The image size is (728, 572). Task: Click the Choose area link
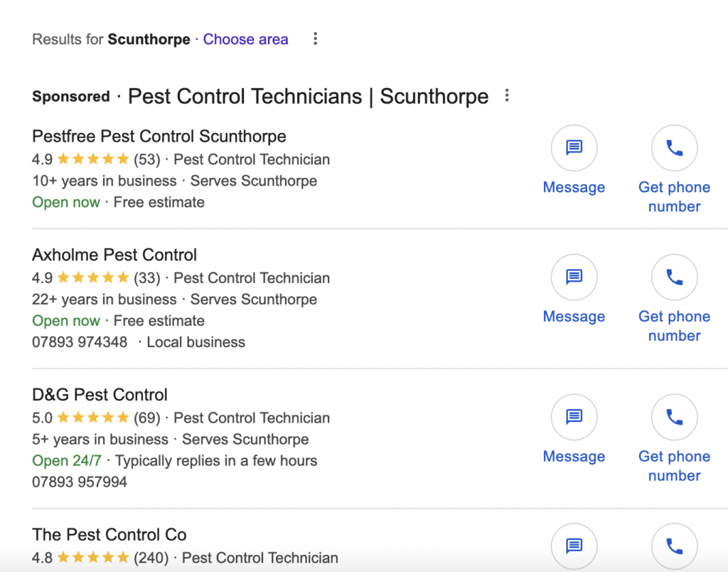coord(245,39)
